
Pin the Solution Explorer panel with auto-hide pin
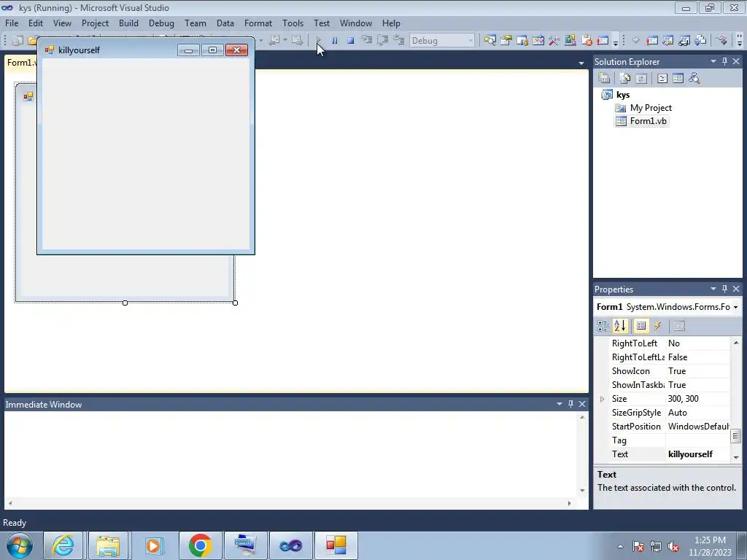724,61
